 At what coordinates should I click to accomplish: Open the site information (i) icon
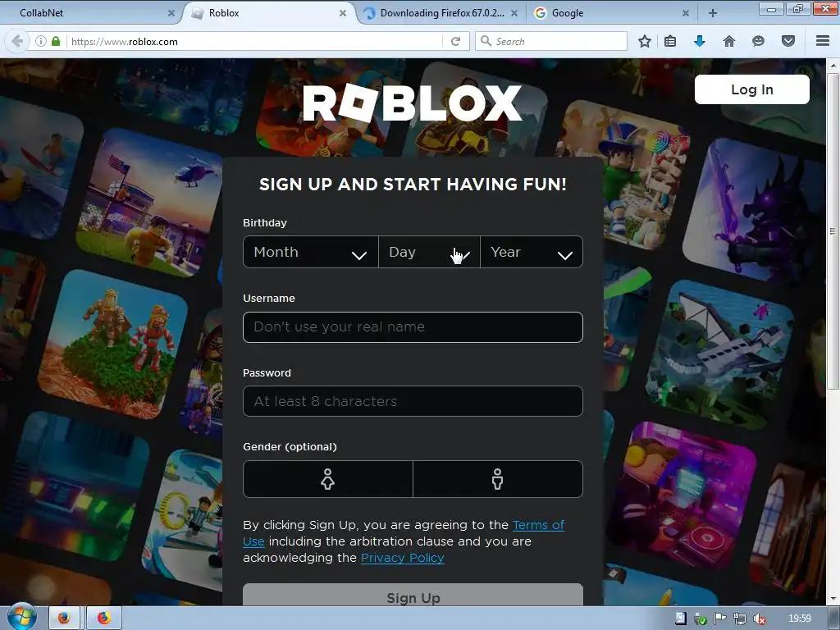click(x=41, y=41)
